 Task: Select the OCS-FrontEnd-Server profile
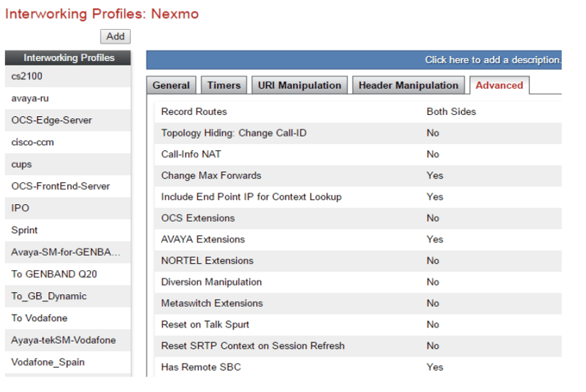tap(67, 186)
